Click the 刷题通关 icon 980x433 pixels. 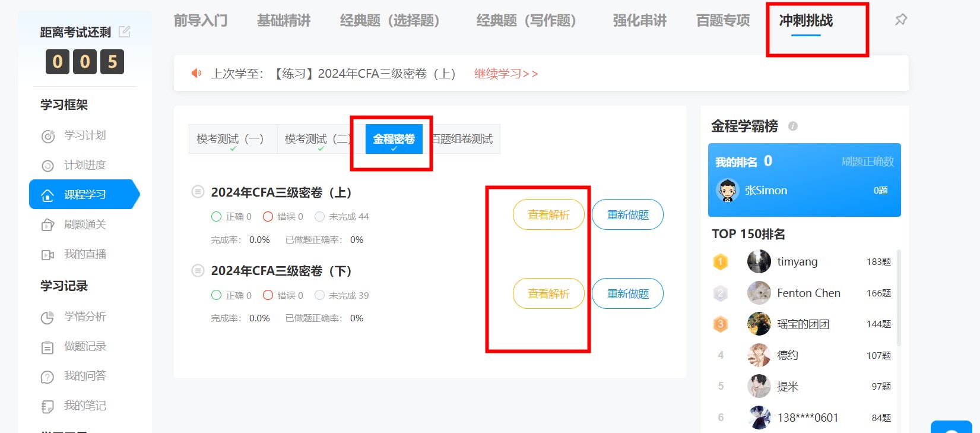(x=47, y=225)
